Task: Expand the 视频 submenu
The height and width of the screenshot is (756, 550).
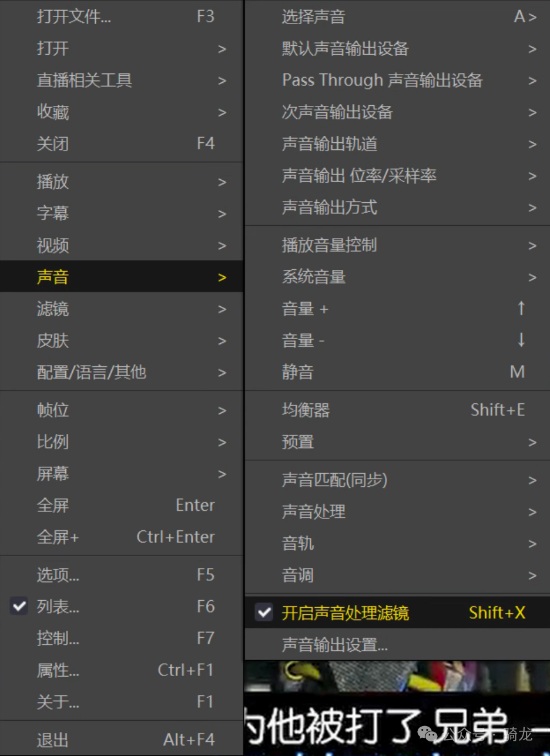Action: [54, 246]
